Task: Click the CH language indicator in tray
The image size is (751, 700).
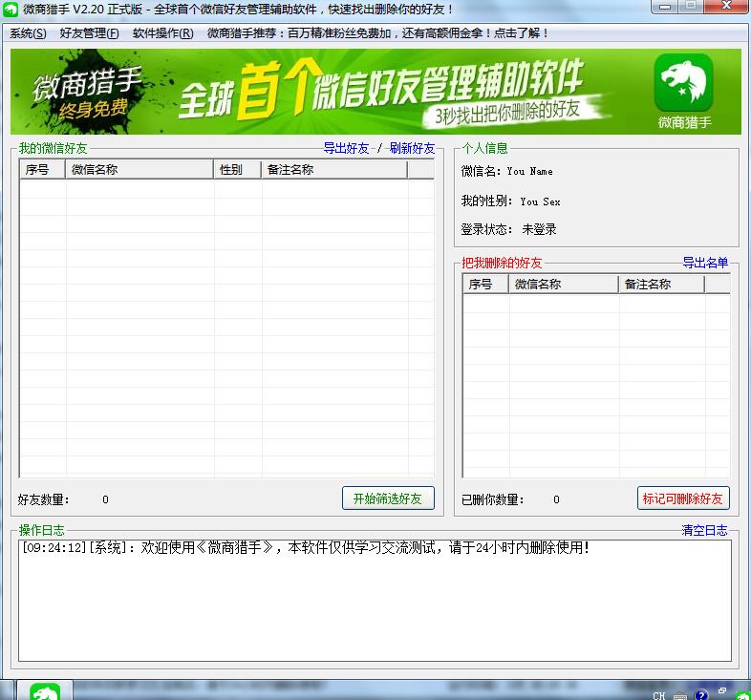Action: coord(659,695)
